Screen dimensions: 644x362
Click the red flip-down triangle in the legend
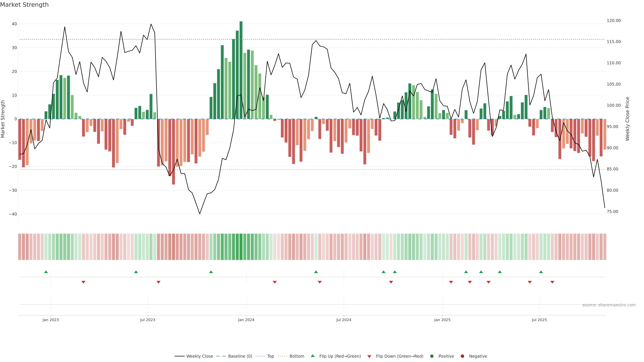[369, 356]
